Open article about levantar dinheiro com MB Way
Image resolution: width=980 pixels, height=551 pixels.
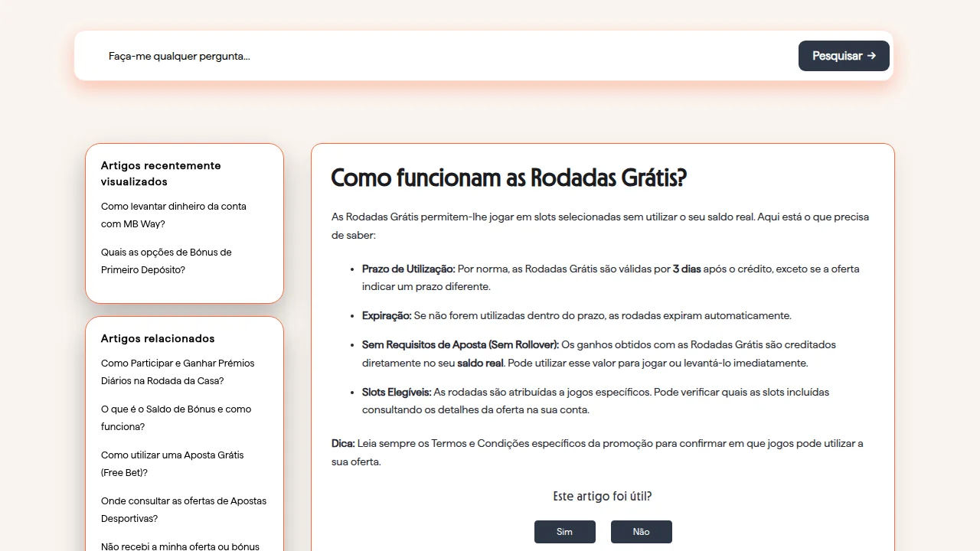tap(174, 215)
